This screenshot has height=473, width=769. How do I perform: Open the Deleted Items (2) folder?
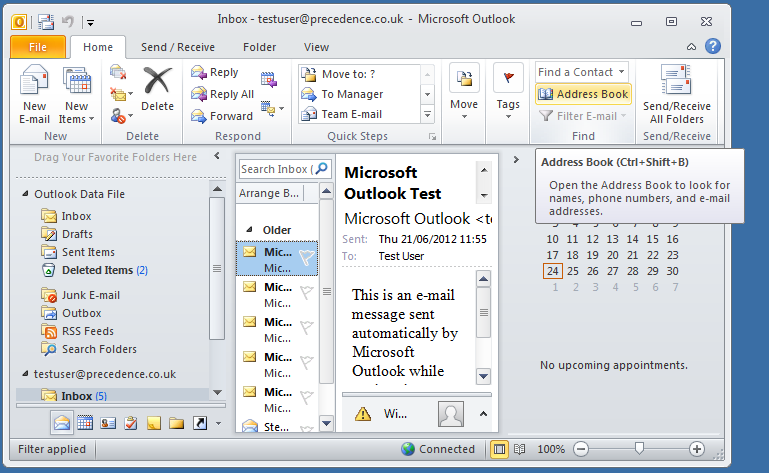tap(95, 270)
